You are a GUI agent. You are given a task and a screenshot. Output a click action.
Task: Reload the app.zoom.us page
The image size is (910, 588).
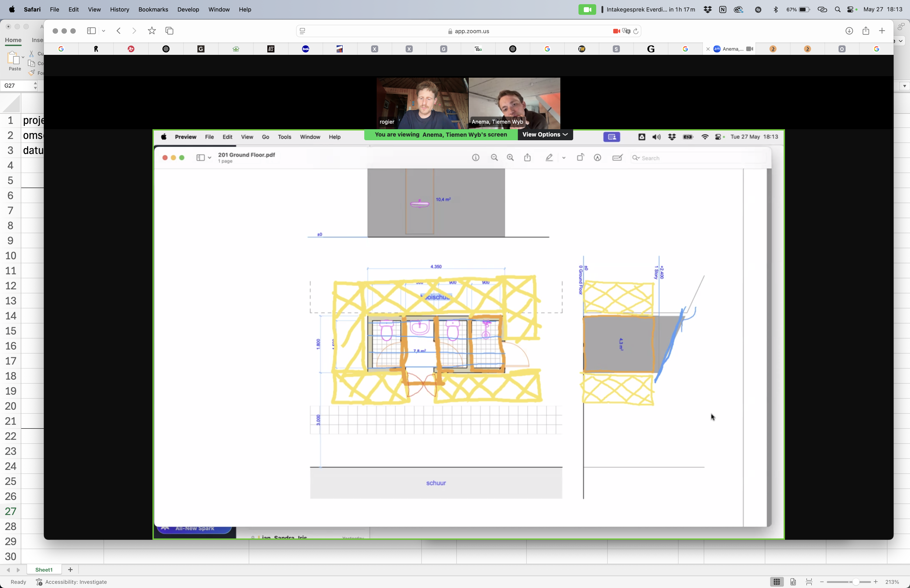pos(636,31)
